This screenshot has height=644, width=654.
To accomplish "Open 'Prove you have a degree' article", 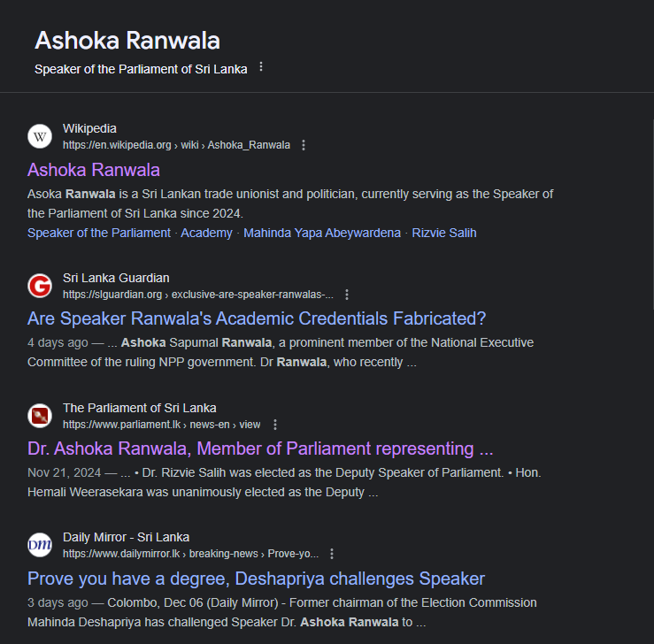I will click(x=256, y=579).
